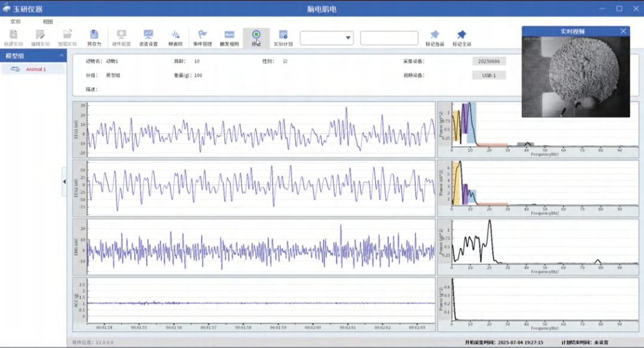Open the toolbar dropdown next to 实验计划
Viewport: 644px width, 348px height.
click(327, 38)
